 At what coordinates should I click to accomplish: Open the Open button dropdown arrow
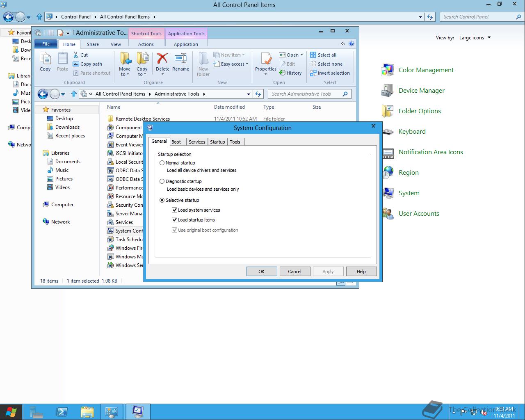tap(302, 55)
